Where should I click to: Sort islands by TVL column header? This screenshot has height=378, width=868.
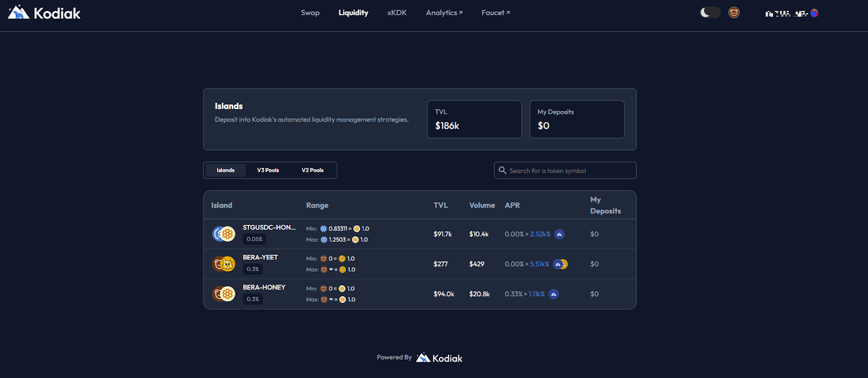click(441, 205)
